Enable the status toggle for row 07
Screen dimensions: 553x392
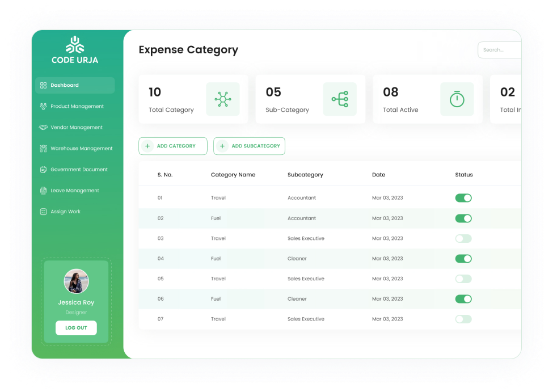pos(463,319)
